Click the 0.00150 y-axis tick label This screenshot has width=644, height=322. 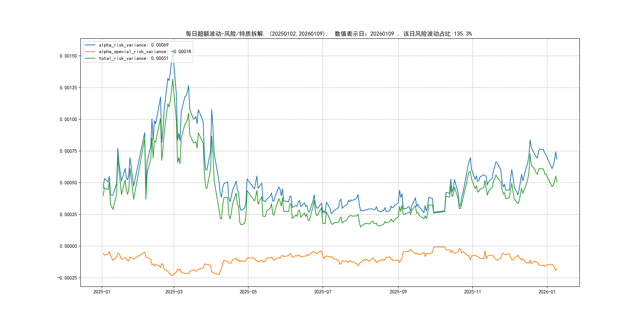tap(68, 56)
